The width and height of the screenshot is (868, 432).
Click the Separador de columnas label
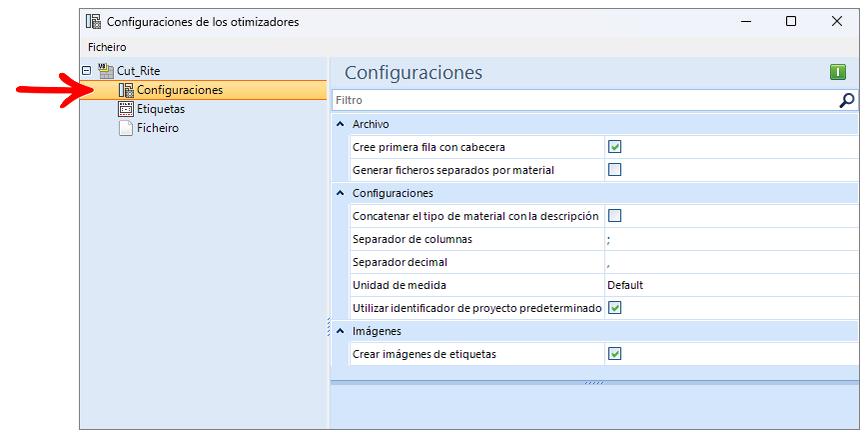[x=413, y=239]
